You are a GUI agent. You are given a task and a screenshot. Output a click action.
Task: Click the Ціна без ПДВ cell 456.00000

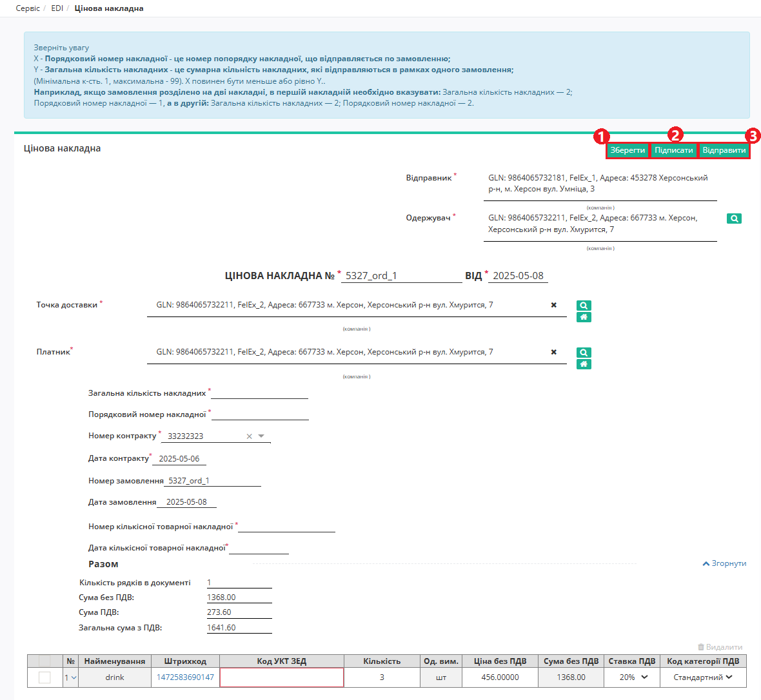point(500,677)
